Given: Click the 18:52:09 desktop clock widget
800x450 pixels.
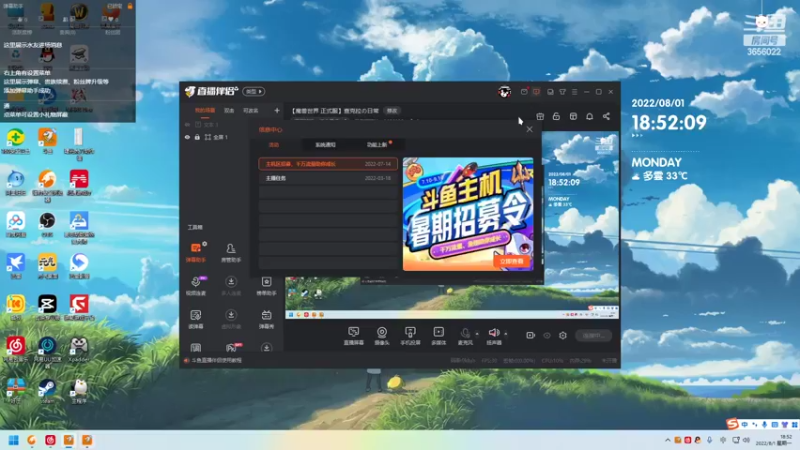Looking at the screenshot, I should click(669, 122).
